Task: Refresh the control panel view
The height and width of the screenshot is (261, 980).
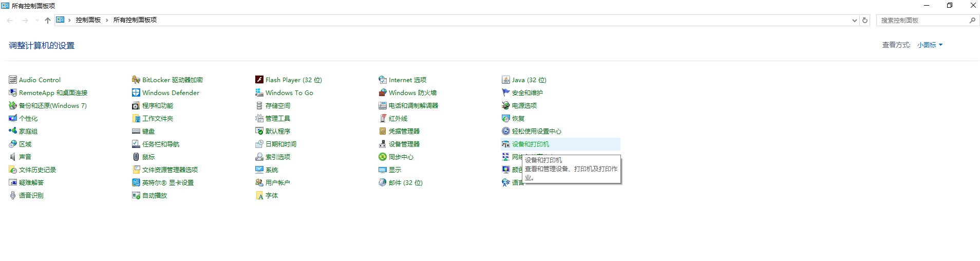Action: (x=865, y=21)
